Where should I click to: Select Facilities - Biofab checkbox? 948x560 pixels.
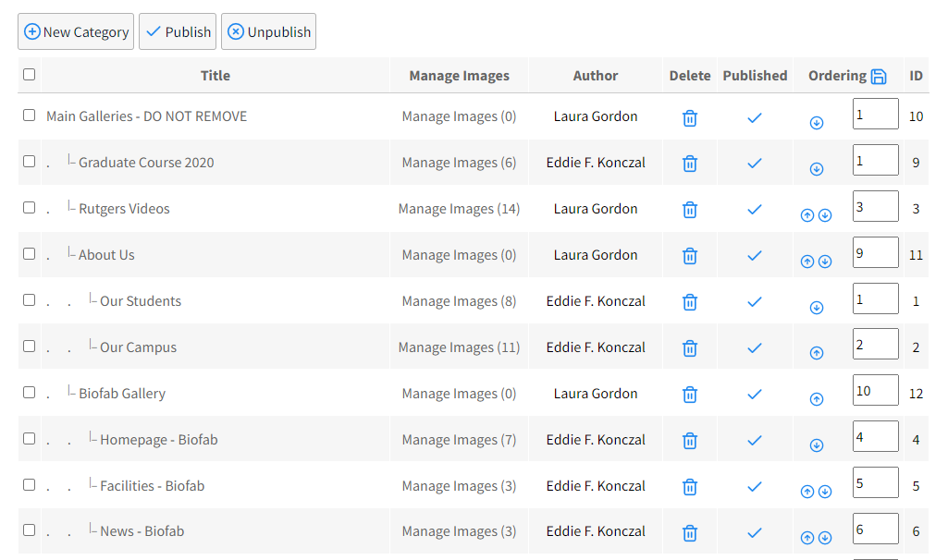pos(29,484)
